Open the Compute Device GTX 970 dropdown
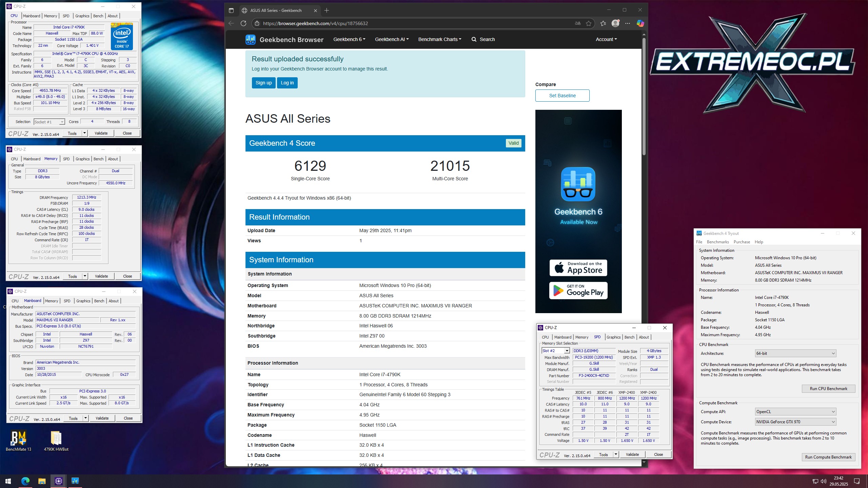Viewport: 868px width, 488px height. pyautogui.click(x=795, y=422)
